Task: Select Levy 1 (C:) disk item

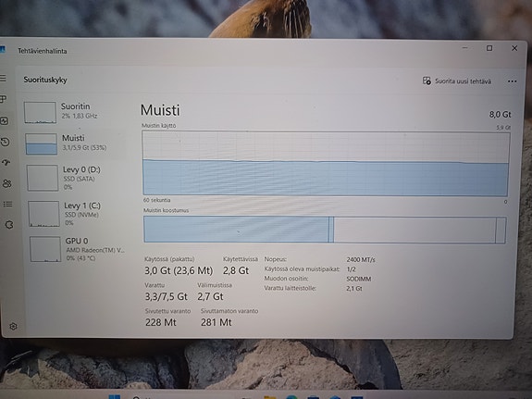Action: pyautogui.click(x=78, y=214)
